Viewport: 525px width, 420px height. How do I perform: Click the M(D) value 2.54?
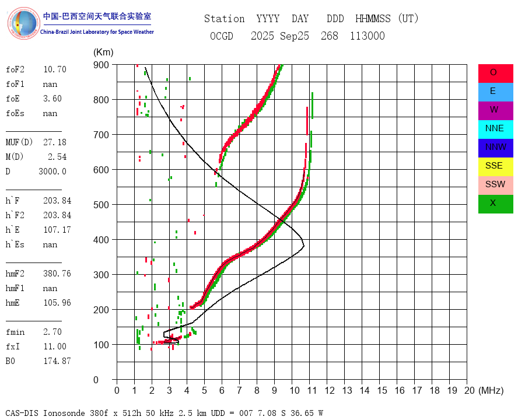point(57,157)
